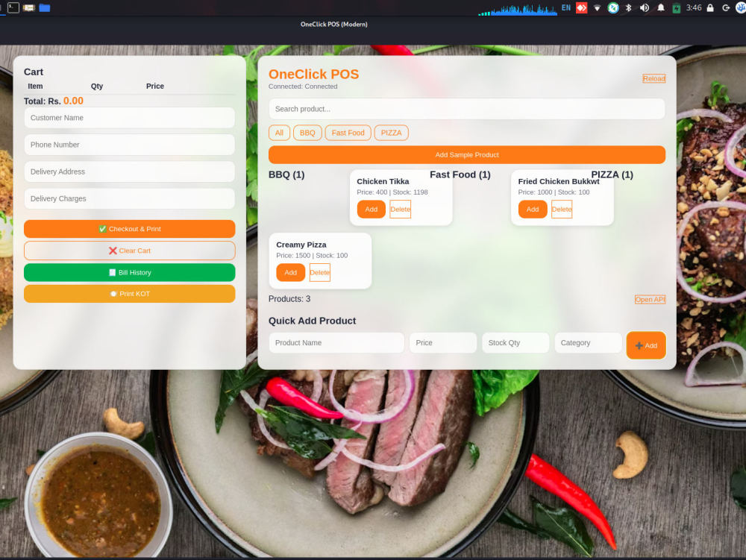
Task: Filter products by PIZZA
Action: pos(391,133)
